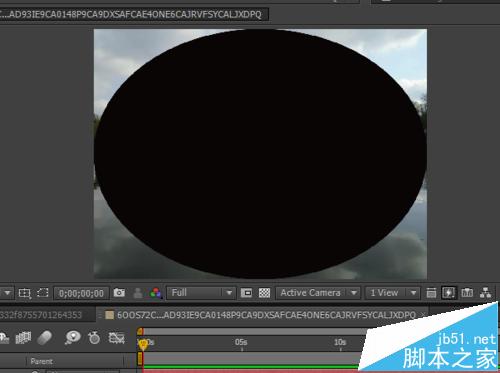This screenshot has width=500, height=373.
Task: Click the Timeline button in viewer bar
Action: point(467,293)
